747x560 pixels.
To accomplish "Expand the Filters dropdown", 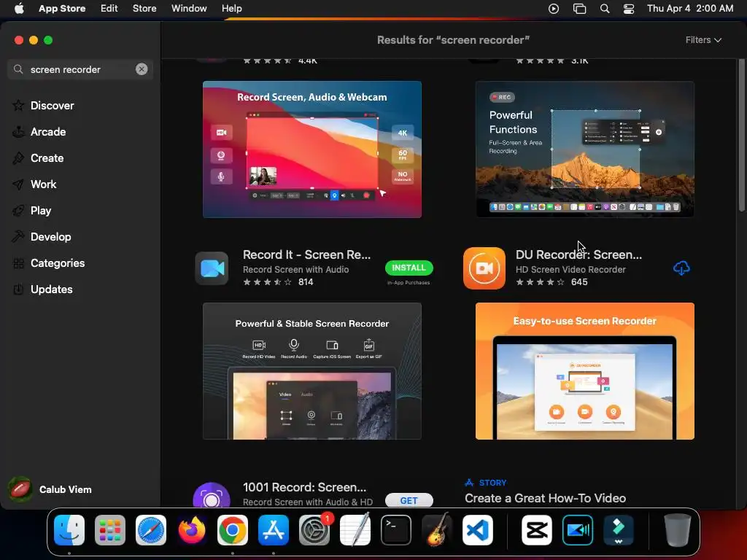I will [x=703, y=40].
